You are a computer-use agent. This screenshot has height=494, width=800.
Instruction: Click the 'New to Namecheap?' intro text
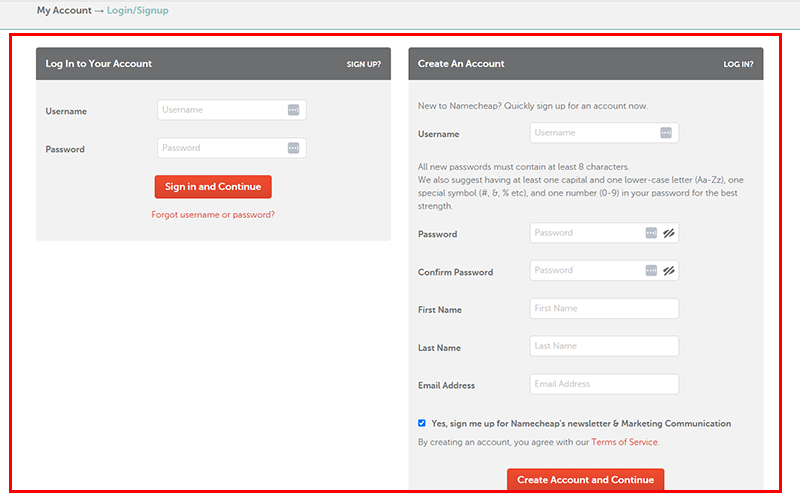click(533, 106)
